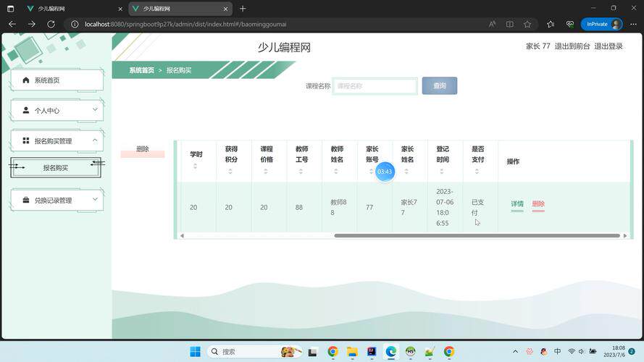The image size is (644, 362).
Task: Click the 退出登录 link
Action: pyautogui.click(x=609, y=46)
